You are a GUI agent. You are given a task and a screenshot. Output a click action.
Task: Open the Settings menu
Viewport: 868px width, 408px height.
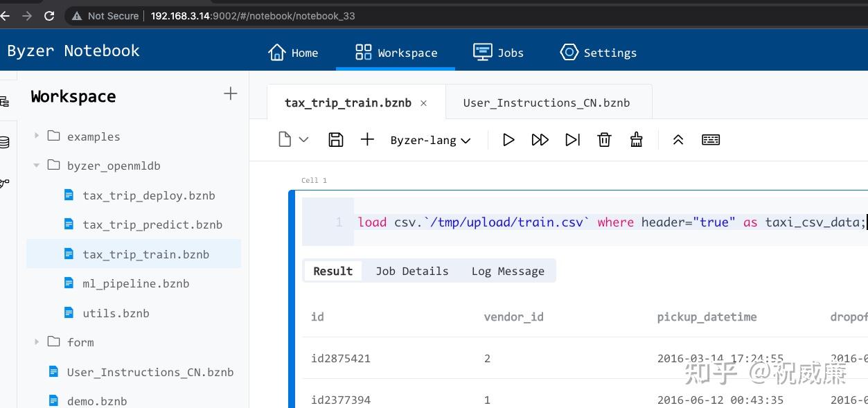599,53
